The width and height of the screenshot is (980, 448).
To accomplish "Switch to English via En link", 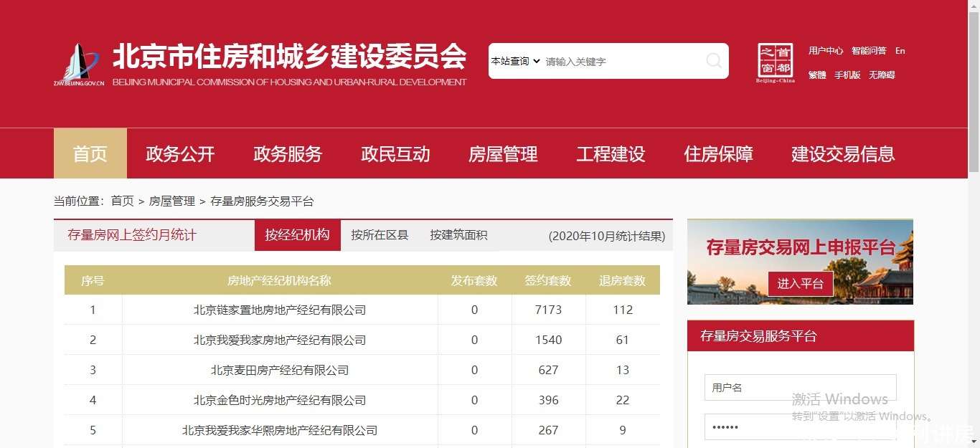I will 900,51.
